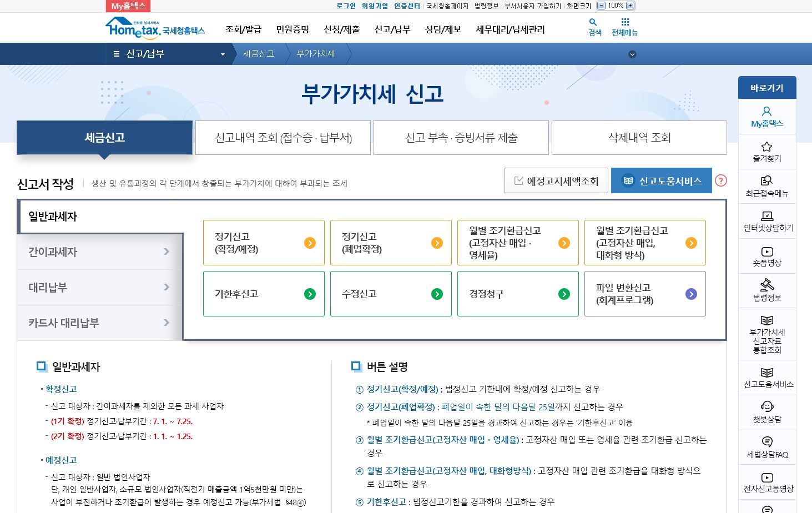Open 최근접속메뉴 from the sidebar

(766, 186)
